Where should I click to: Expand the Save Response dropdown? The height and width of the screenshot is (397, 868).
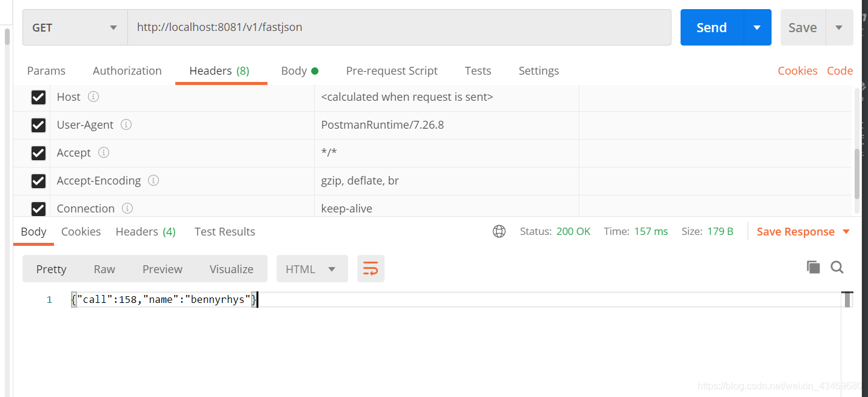coord(847,231)
